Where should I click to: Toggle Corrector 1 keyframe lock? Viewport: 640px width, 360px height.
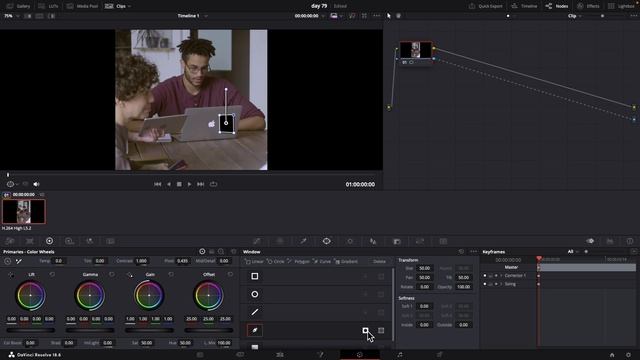(x=491, y=276)
